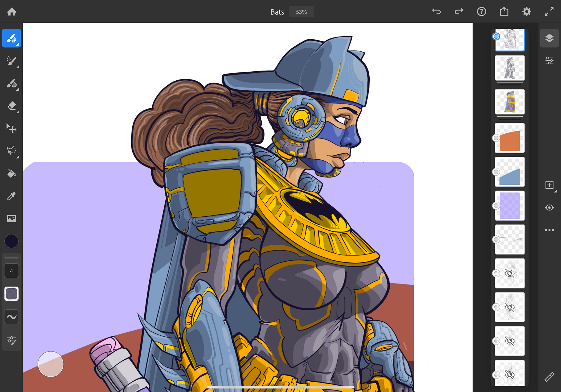The image size is (561, 392).
Task: Open the active color chip
Action: click(11, 241)
